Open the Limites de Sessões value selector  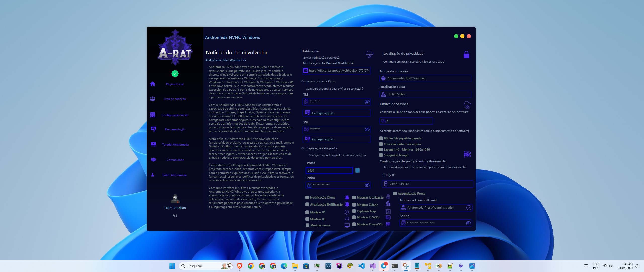pyautogui.click(x=406, y=121)
